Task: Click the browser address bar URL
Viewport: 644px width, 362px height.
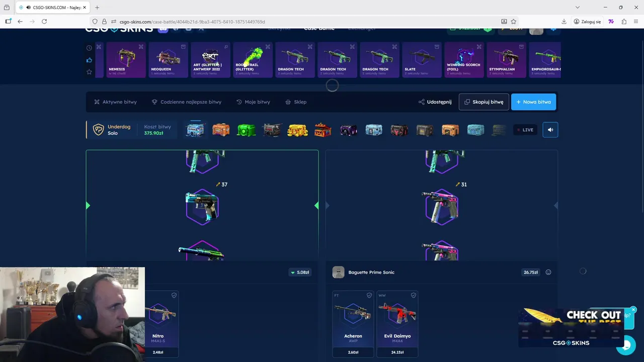Action: [192, 22]
